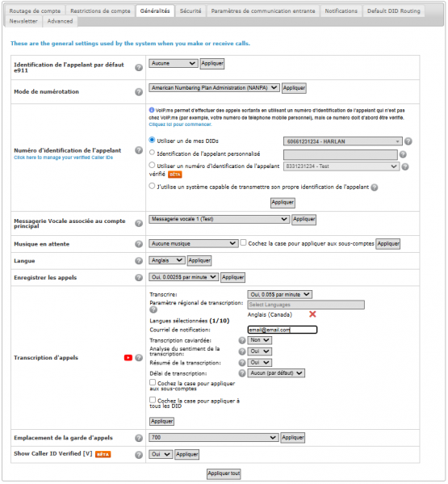Open help icon for Mode de numérotation
This screenshot has height=484, width=448.
point(139,91)
